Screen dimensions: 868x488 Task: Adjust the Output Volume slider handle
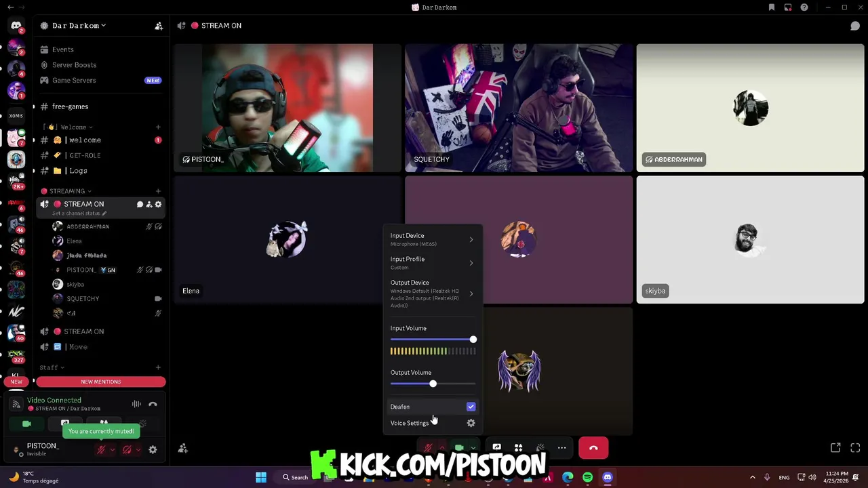433,384
